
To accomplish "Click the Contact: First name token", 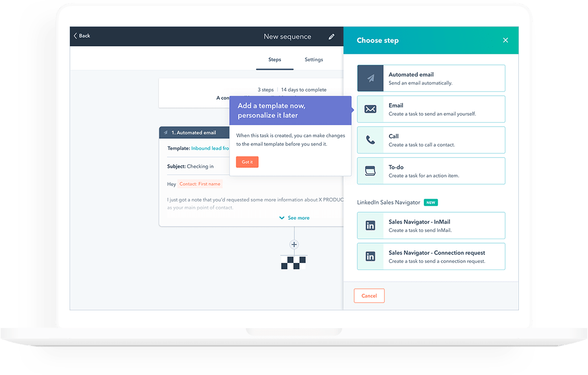I will click(200, 184).
